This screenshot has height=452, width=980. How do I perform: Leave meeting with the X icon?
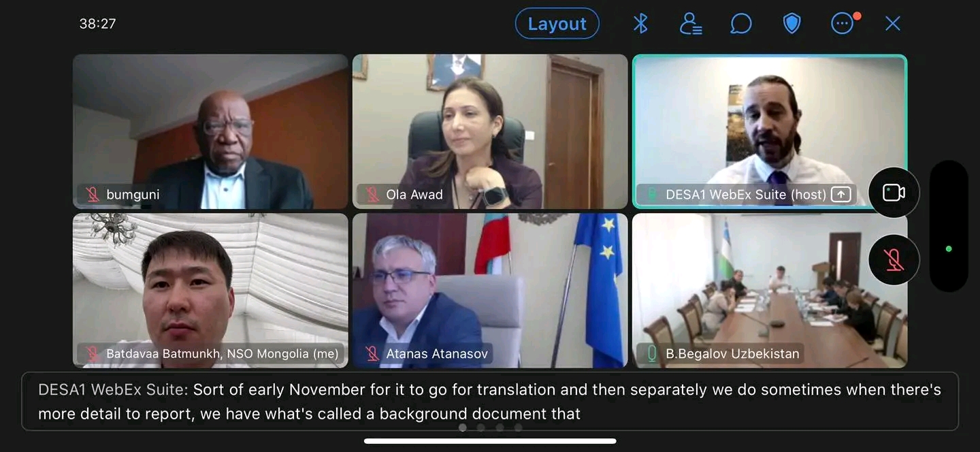pos(893,24)
